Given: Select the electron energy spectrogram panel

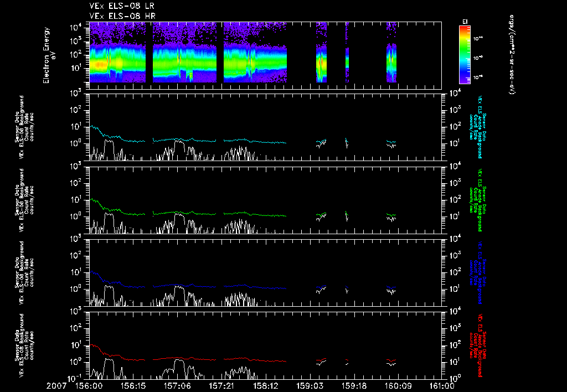Looking at the screenshot, I should tap(265, 55).
